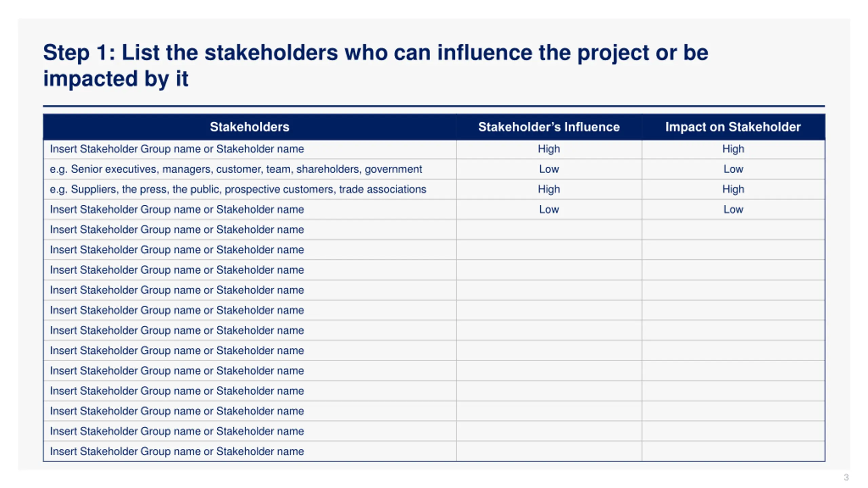Click the empty Influence cell in the last row
Viewport: 868px width, 488px height.
point(549,451)
